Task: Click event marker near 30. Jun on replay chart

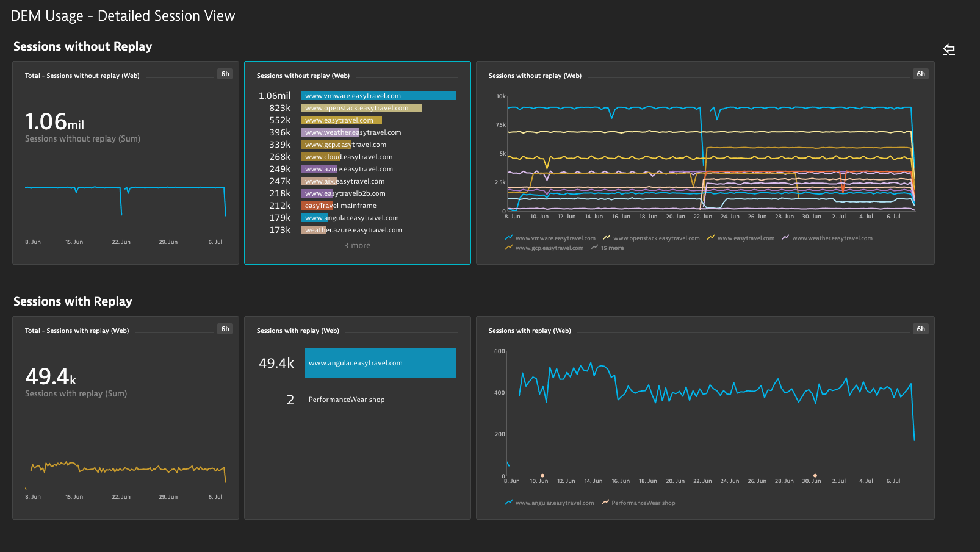Action: [815, 475]
